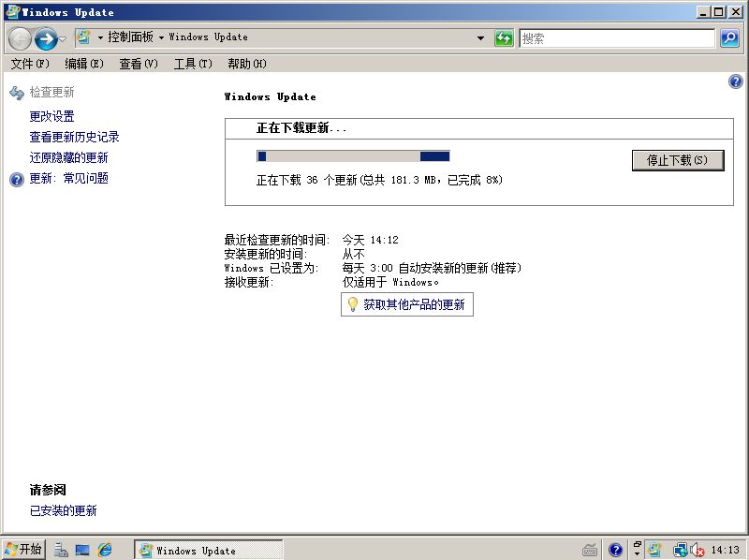Screen dimensions: 749x560
Task: Click the download progress bar
Action: pyautogui.click(x=353, y=156)
